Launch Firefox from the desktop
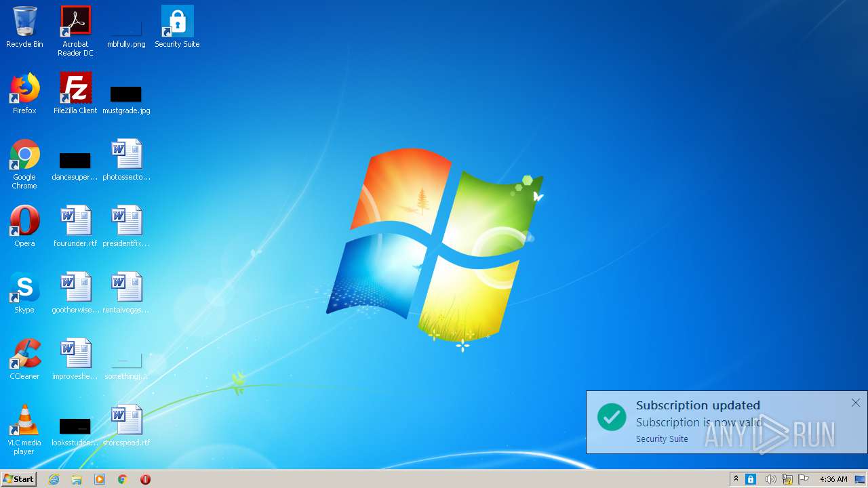The height and width of the screenshot is (488, 868). pos(24,94)
